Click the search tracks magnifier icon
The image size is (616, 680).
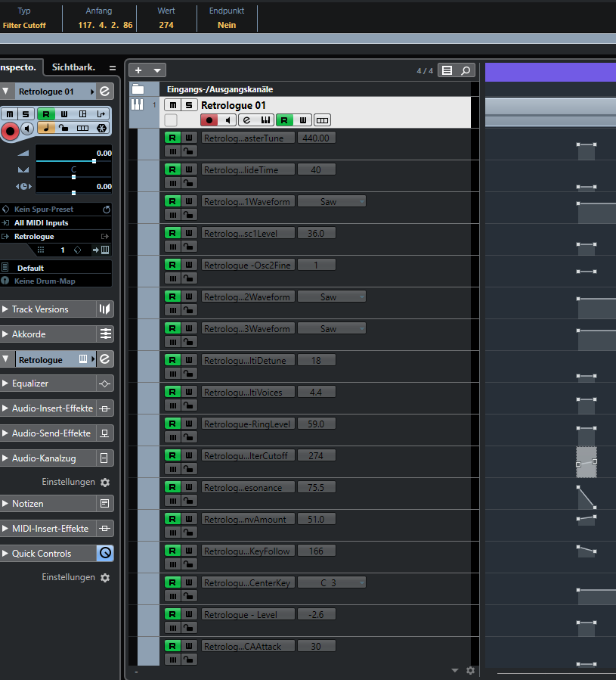(466, 70)
